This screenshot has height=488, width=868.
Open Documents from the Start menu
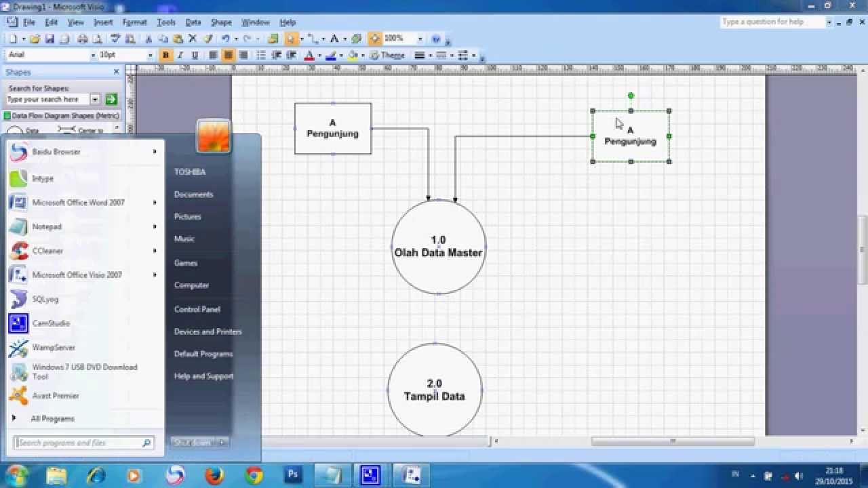[193, 195]
